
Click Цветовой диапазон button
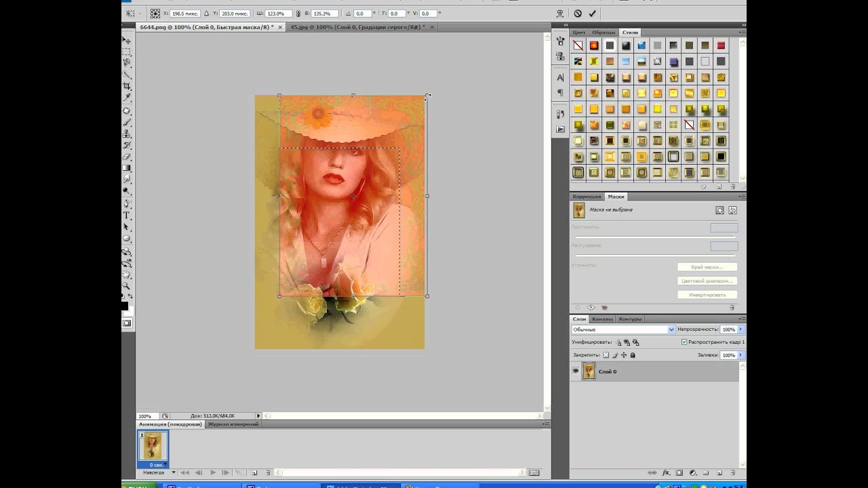pyautogui.click(x=707, y=281)
